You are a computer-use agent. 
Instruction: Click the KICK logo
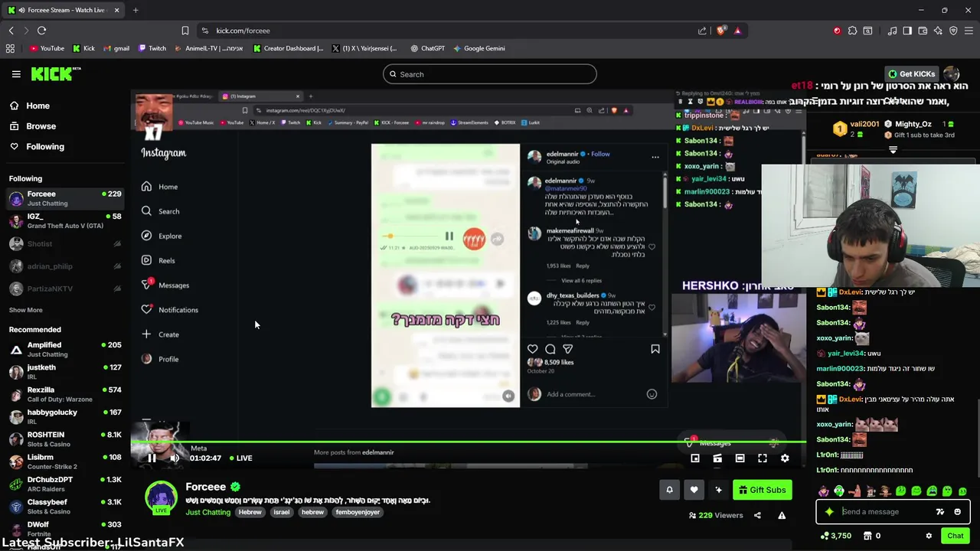click(56, 74)
